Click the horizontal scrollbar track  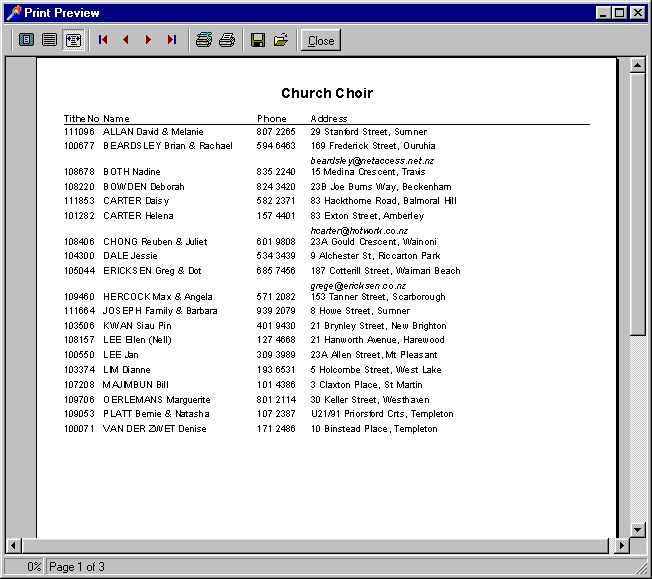(315, 545)
